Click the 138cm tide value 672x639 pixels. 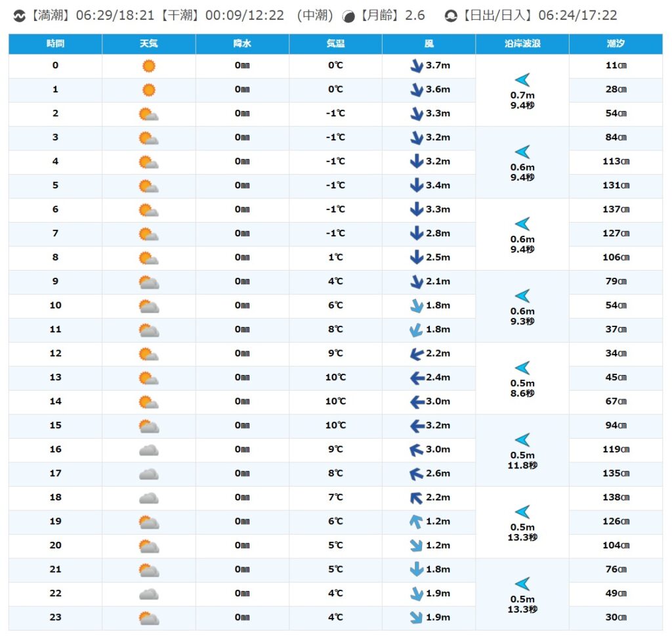click(616, 498)
